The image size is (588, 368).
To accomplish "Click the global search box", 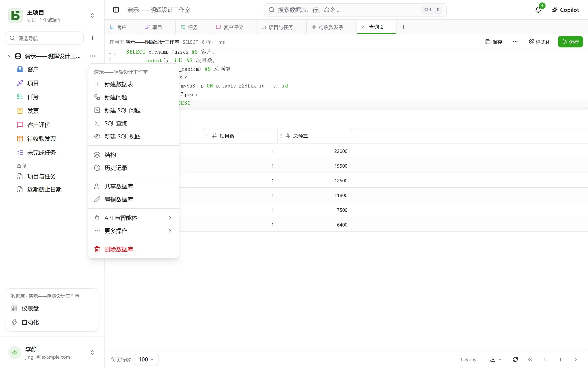I will 355,10.
